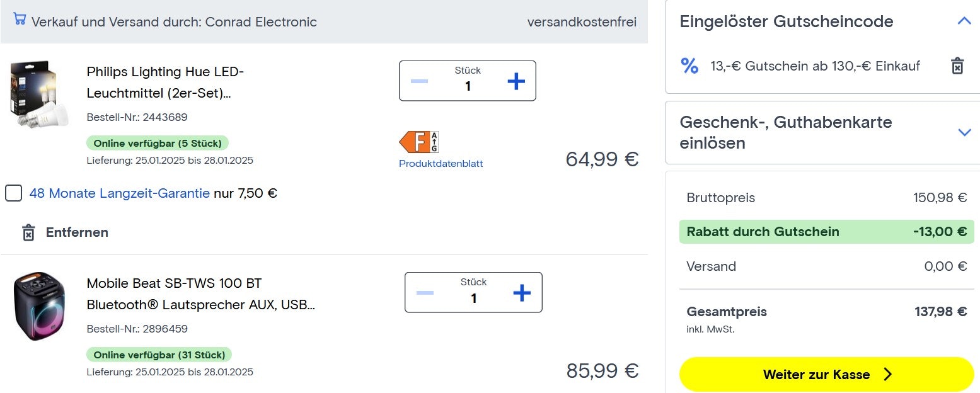Click the energy label F icon
The width and height of the screenshot is (980, 393).
click(418, 142)
